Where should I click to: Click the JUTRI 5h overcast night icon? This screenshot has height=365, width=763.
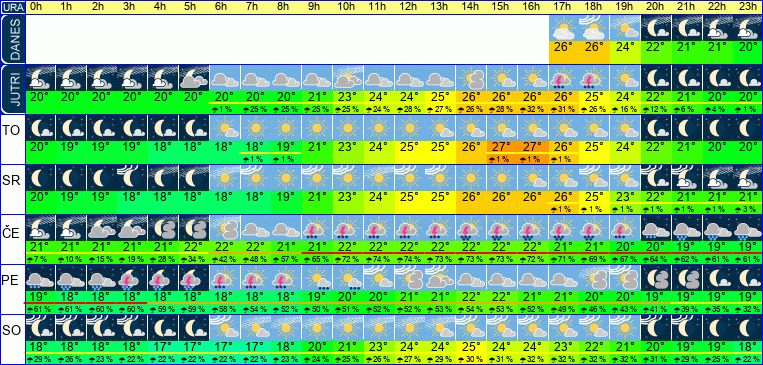point(194,78)
